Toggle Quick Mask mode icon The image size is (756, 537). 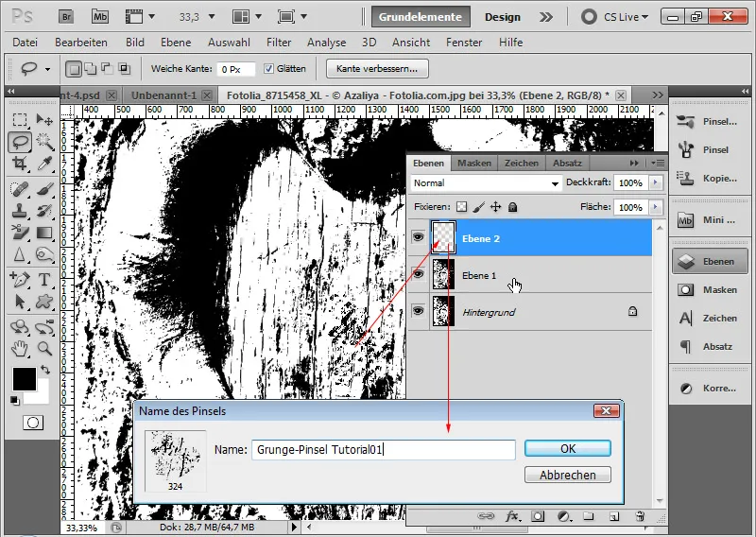(33, 423)
